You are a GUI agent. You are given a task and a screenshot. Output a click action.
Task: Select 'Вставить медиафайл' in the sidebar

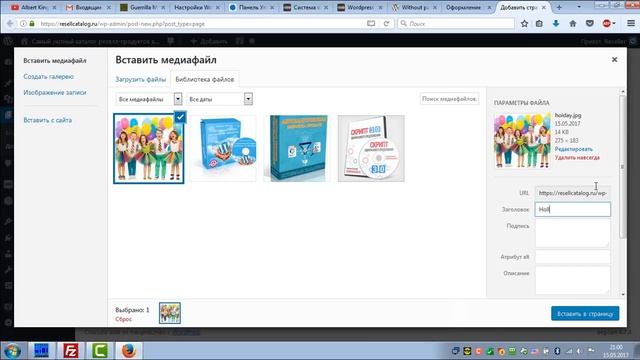pos(55,60)
